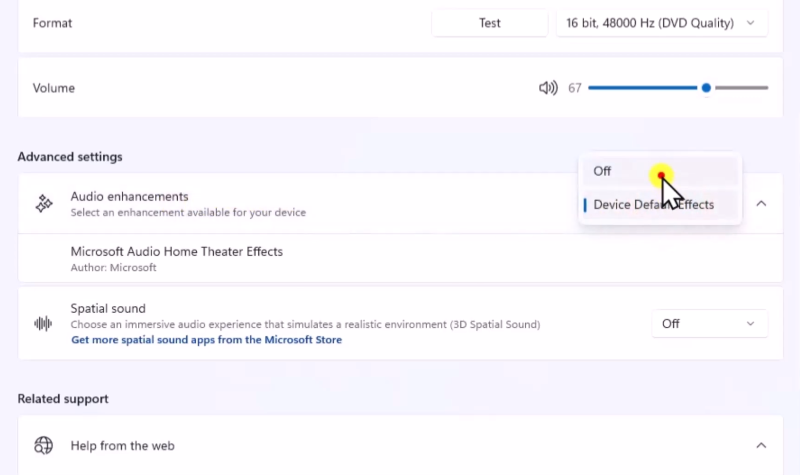Click the speaker mute icon beside Volume
This screenshot has height=475, width=800.
pyautogui.click(x=548, y=88)
